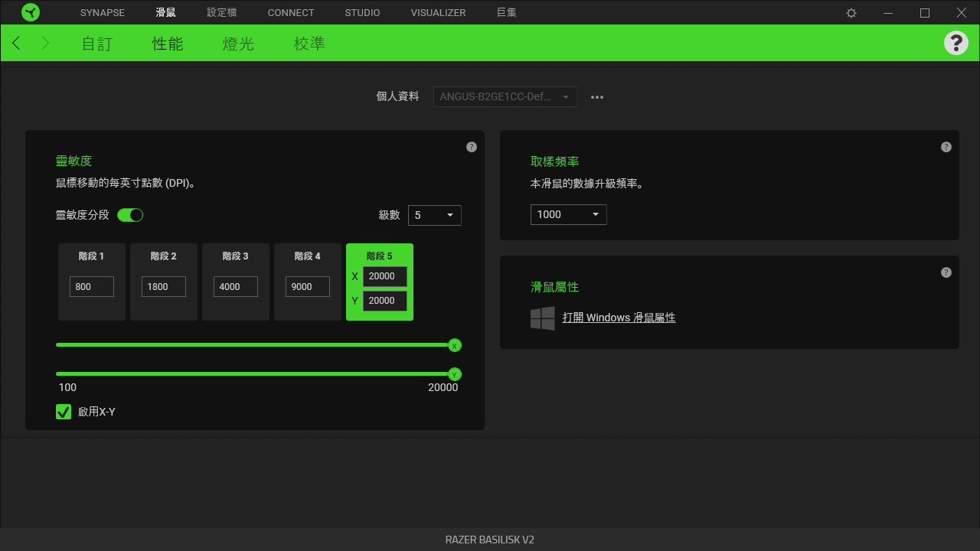Show info tooltip for 靈敏度 panel

(x=472, y=147)
